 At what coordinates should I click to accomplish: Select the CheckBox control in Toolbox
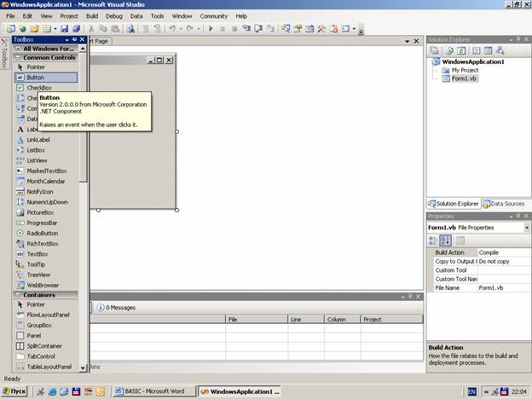pos(46,88)
